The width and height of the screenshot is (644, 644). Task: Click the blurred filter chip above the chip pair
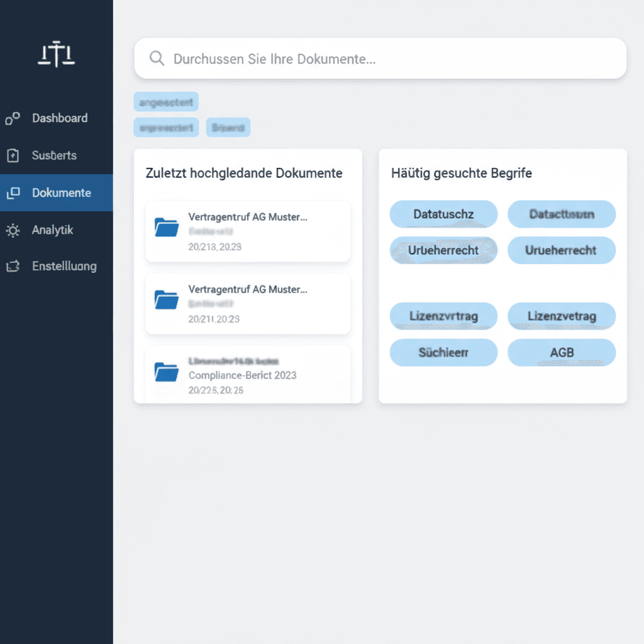coord(166,102)
